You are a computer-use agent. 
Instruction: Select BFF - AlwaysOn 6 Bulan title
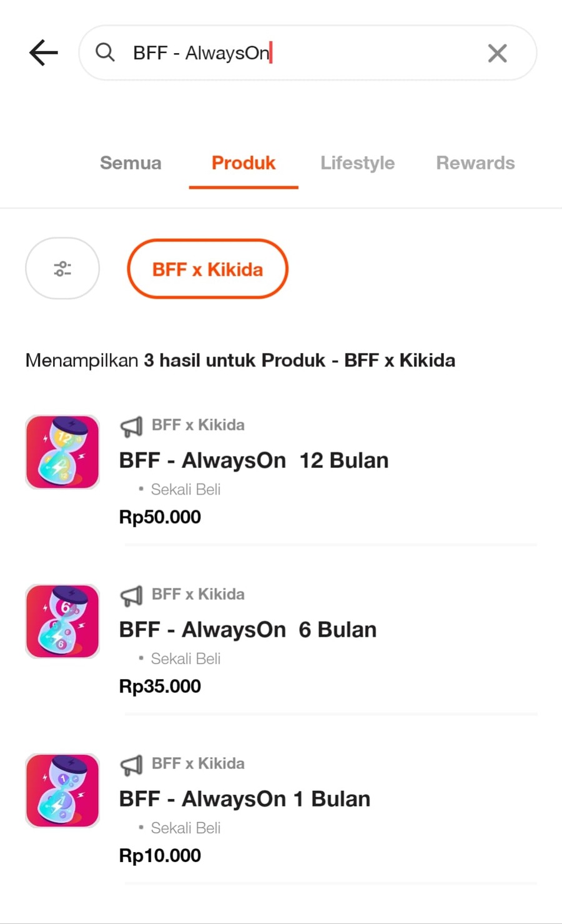(x=247, y=630)
